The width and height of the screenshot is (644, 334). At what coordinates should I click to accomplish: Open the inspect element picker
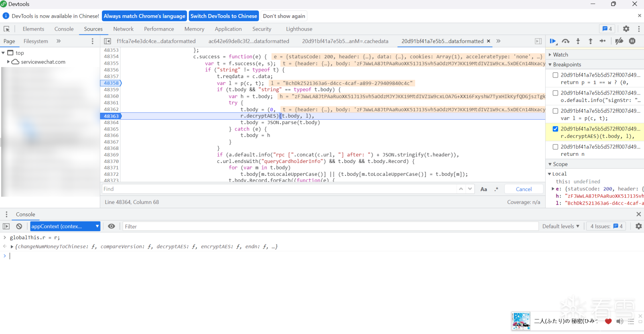coord(7,29)
